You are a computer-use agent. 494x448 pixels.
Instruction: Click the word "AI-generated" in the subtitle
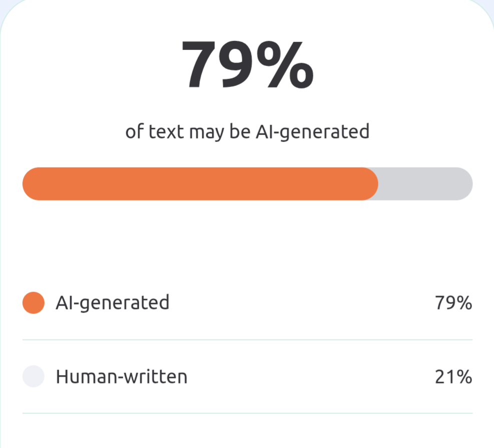pyautogui.click(x=312, y=131)
